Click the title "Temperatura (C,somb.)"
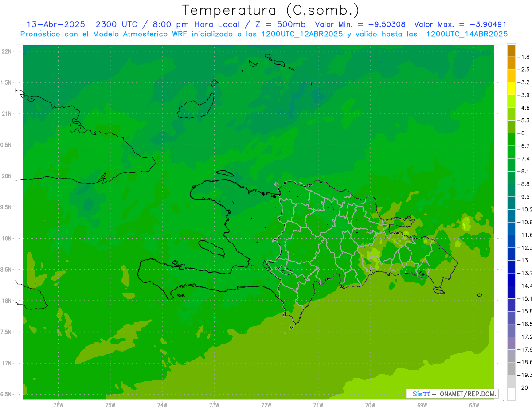 (x=271, y=11)
